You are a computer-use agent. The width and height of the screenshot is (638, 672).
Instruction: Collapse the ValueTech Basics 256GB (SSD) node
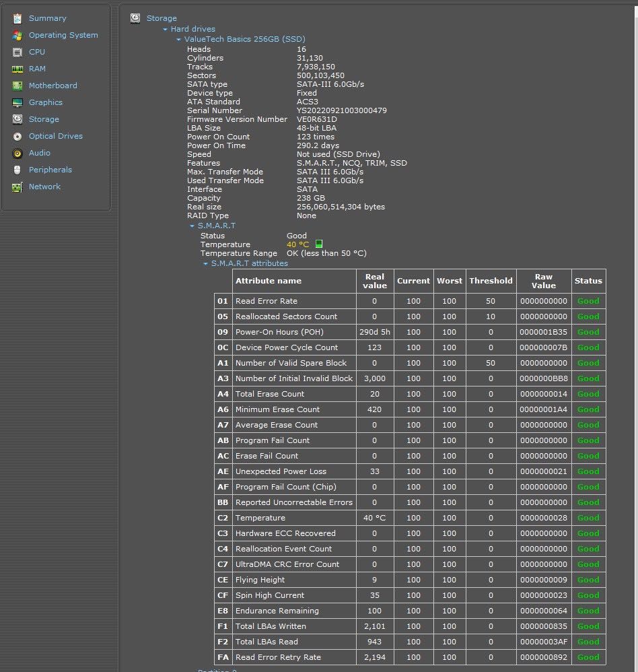pos(178,40)
